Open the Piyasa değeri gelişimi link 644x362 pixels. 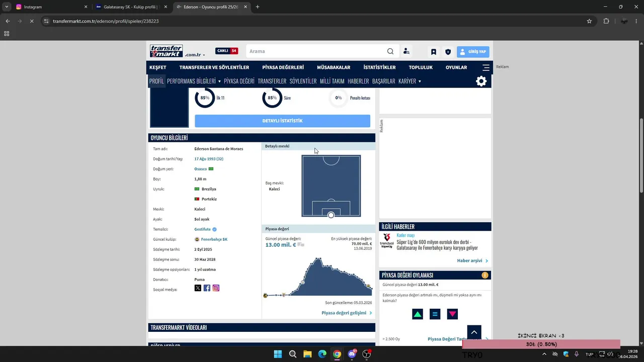(347, 313)
